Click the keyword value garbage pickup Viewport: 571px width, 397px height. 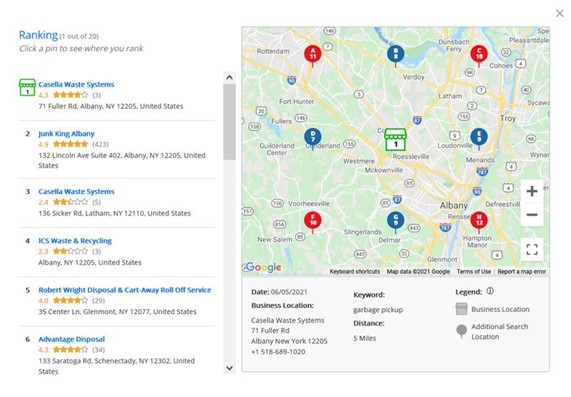378,310
